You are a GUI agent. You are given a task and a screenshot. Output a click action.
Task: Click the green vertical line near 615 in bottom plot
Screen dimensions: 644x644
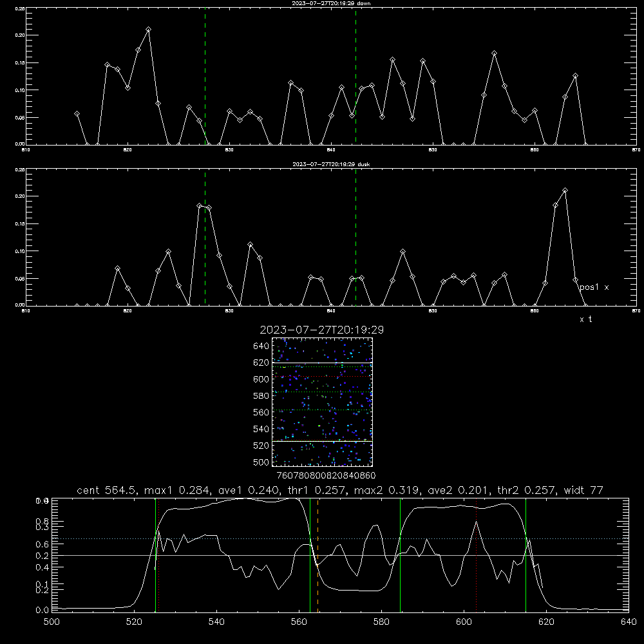526,555
